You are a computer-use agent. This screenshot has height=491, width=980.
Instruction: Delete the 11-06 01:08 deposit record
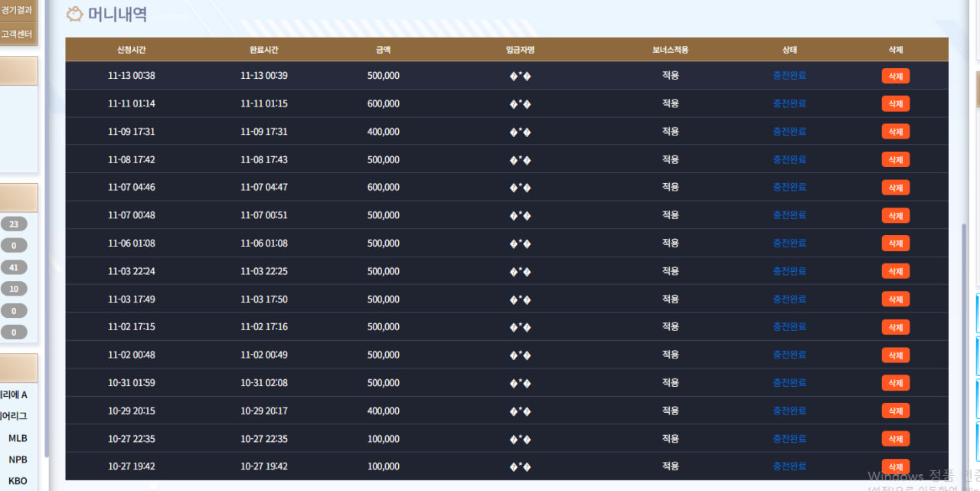tap(895, 244)
